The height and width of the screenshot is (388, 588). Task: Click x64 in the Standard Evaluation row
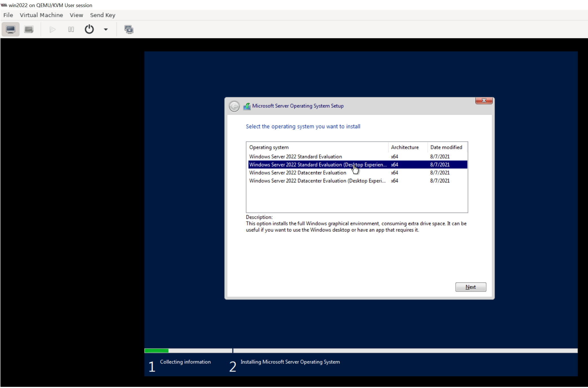[x=394, y=156]
